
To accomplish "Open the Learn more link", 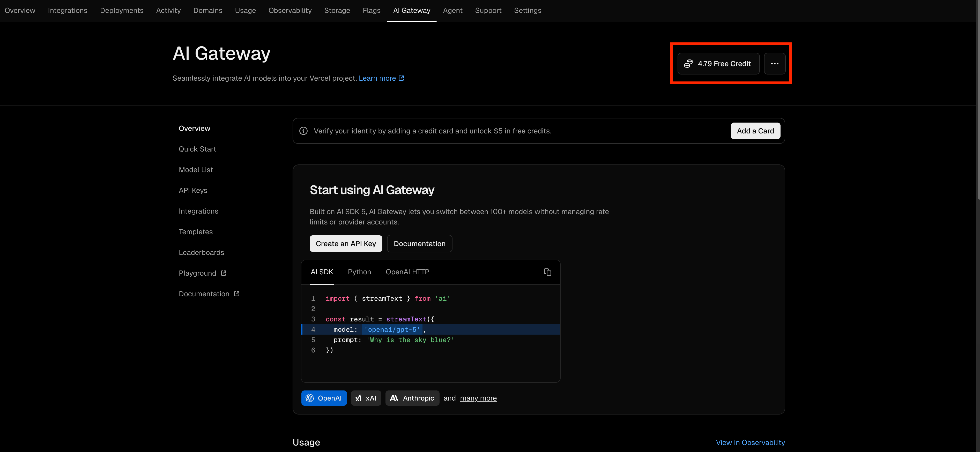I will [x=381, y=78].
